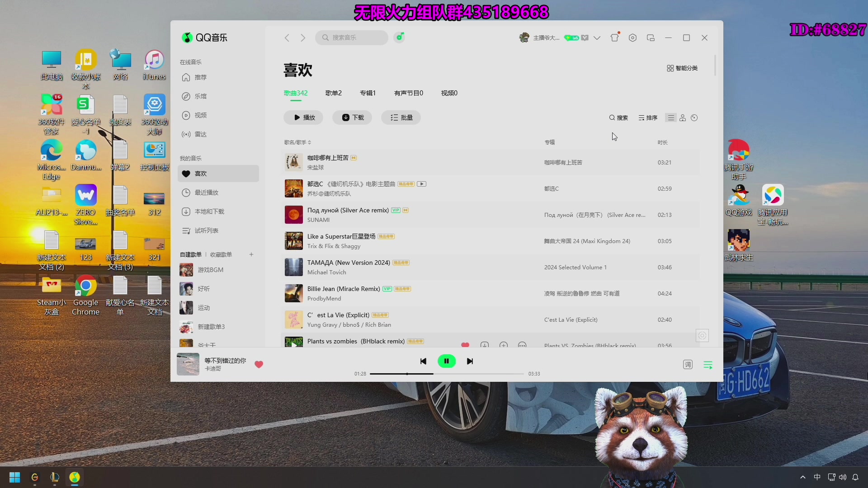This screenshot has width=868, height=488.
Task: Click 播放 to play all songs
Action: pos(303,117)
